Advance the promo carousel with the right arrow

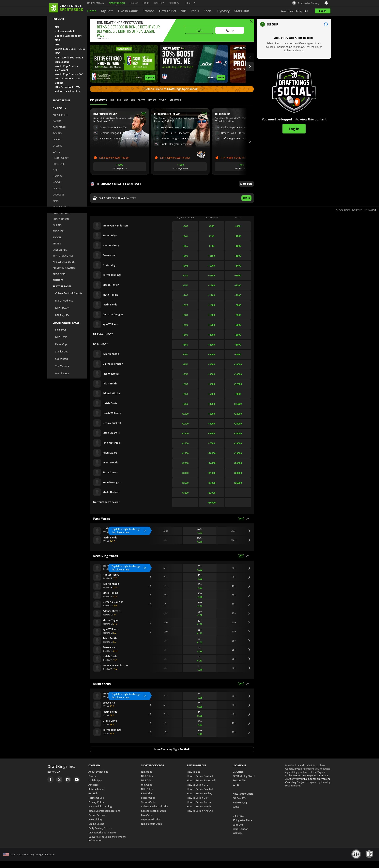click(x=250, y=67)
